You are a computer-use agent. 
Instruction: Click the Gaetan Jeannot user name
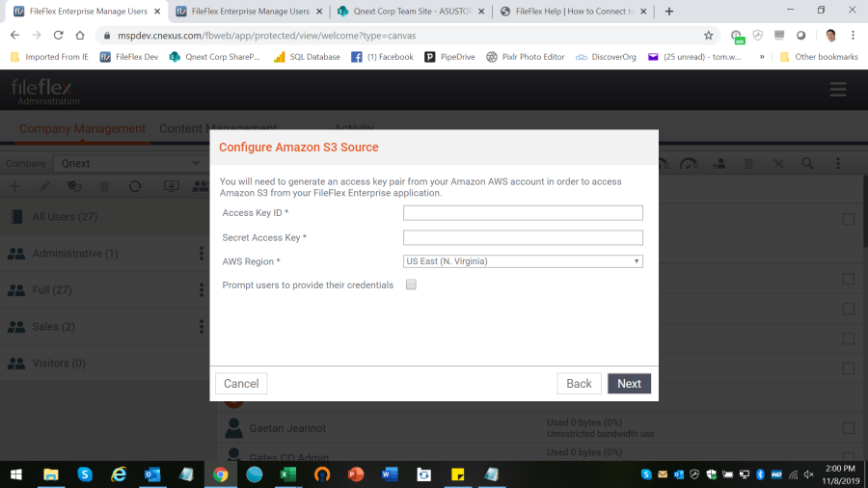287,428
